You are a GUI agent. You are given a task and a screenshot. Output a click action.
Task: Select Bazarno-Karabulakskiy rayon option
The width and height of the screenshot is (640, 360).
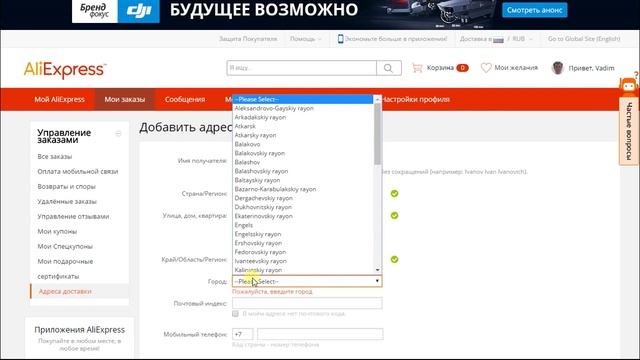[303, 189]
